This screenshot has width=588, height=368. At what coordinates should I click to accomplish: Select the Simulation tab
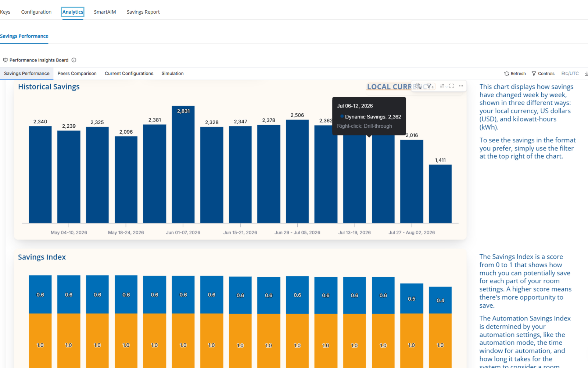click(x=172, y=74)
